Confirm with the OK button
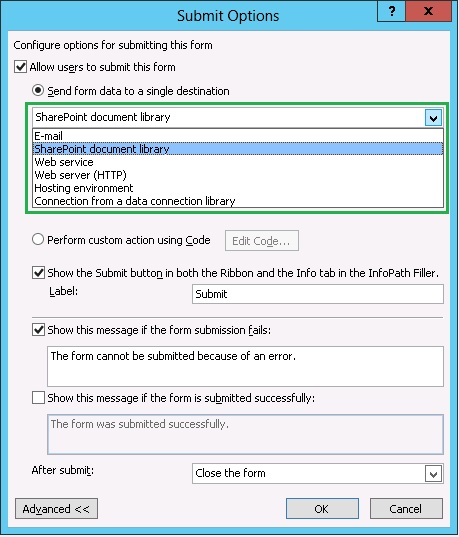 pos(322,509)
